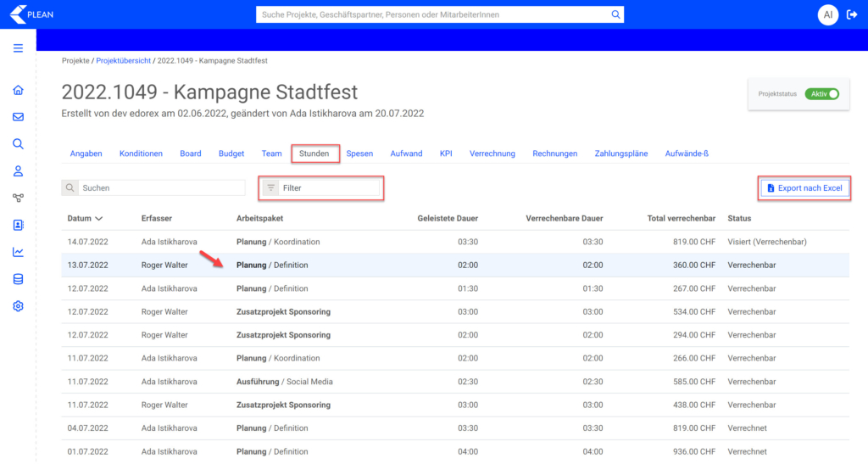868x464 pixels.
Task: Select the Rechnungen tab
Action: click(x=554, y=154)
